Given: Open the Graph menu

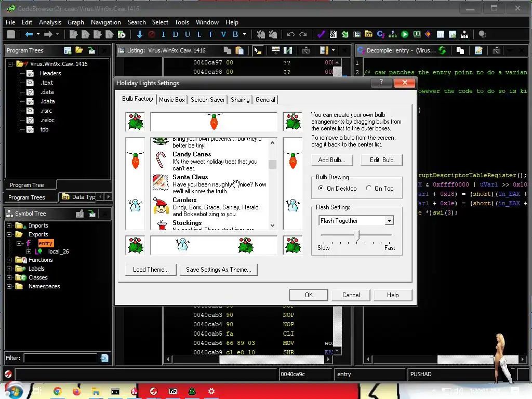Looking at the screenshot, I should coord(76,22).
